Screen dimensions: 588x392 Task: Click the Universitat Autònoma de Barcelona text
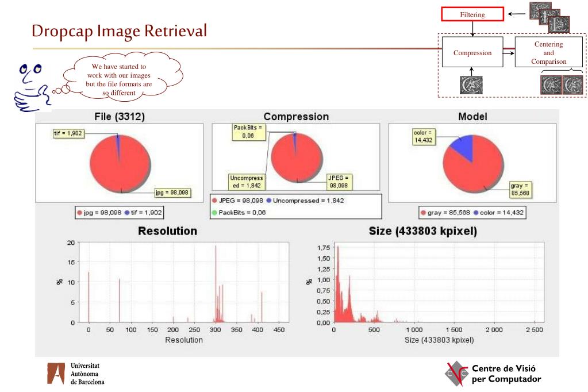tap(87, 374)
